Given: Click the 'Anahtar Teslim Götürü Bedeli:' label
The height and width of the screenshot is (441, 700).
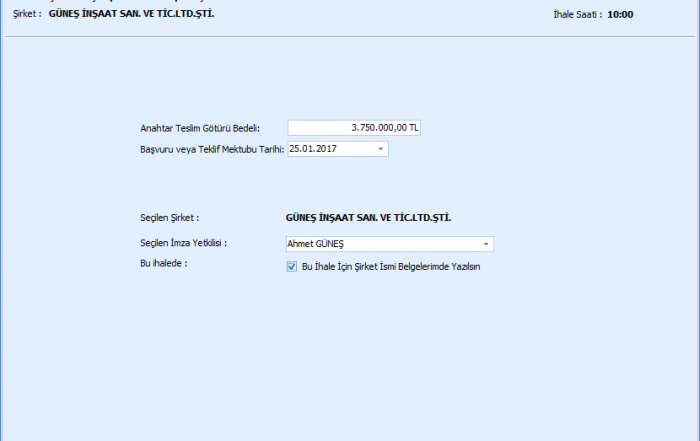Looking at the screenshot, I should pos(200,129).
